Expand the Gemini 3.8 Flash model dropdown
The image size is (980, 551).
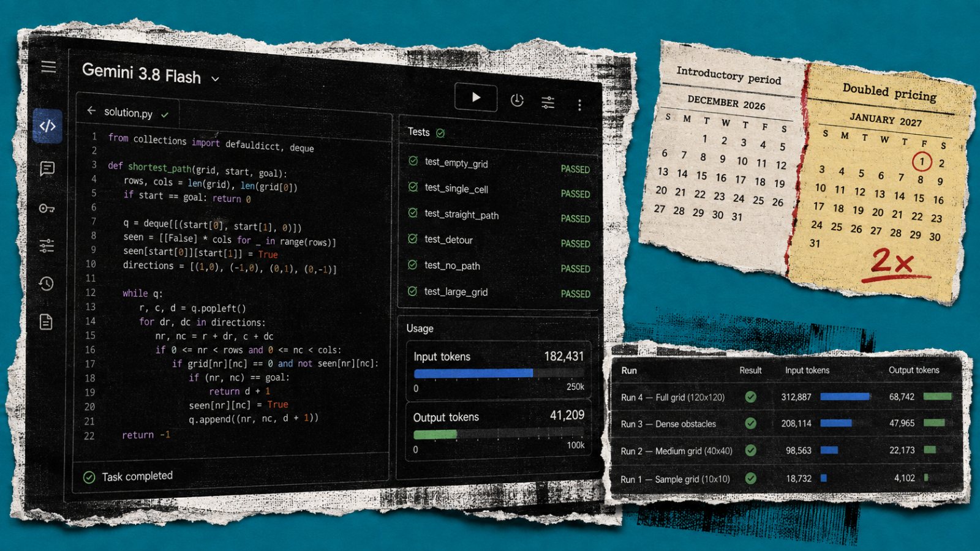[215, 78]
